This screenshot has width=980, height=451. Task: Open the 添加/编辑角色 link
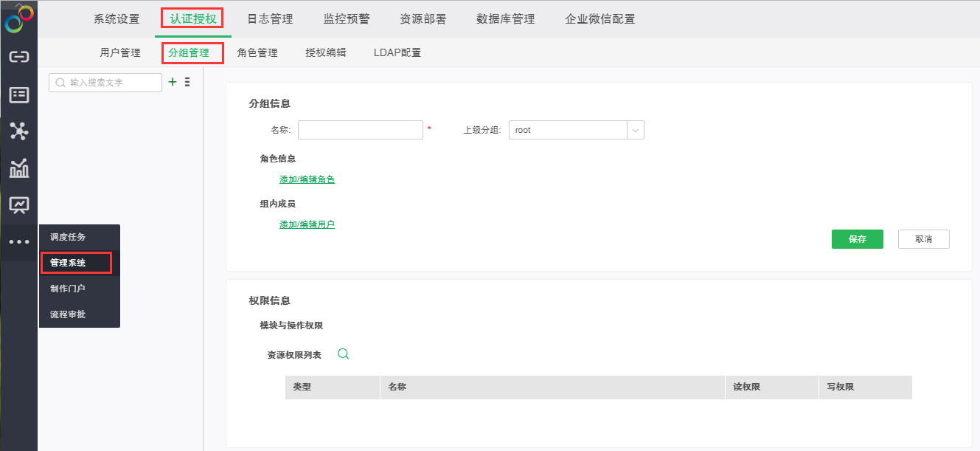coord(307,179)
